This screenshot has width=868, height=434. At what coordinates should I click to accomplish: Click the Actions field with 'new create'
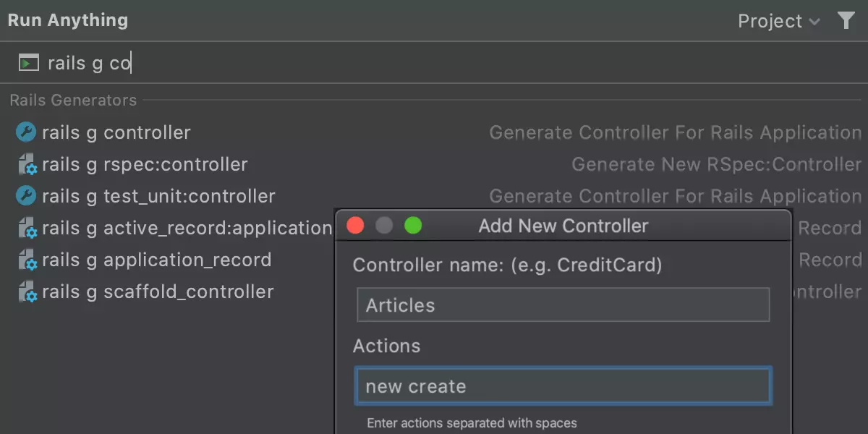pyautogui.click(x=563, y=386)
